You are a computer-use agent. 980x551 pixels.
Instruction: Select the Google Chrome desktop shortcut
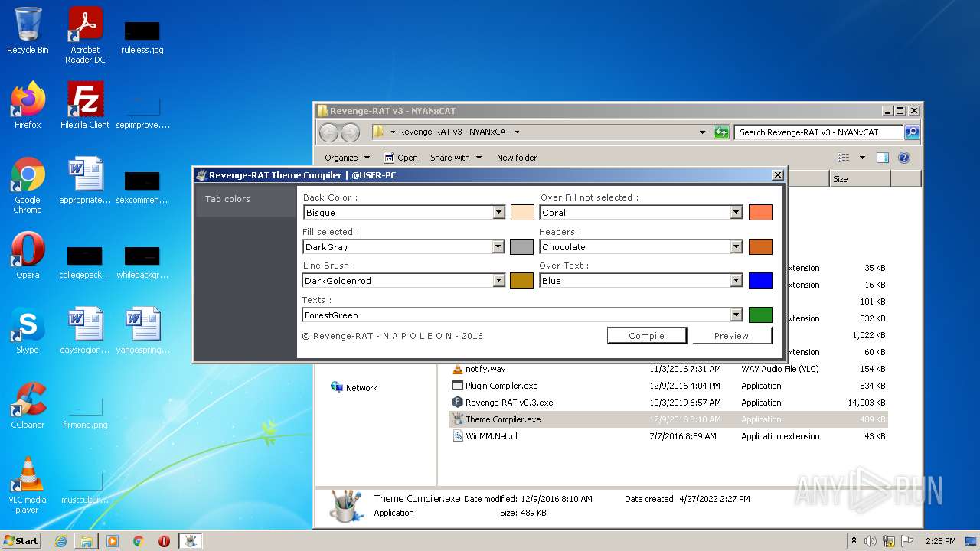[x=28, y=185]
